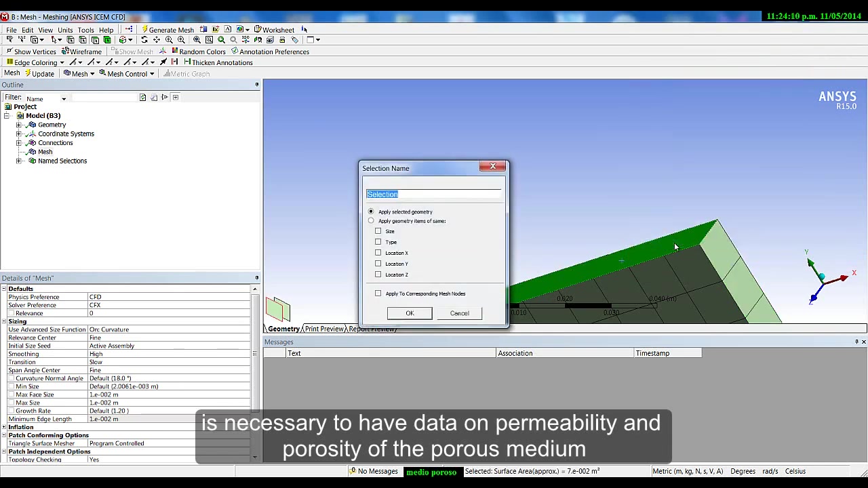Check the Location X checkbox
The width and height of the screenshot is (868, 488).
(378, 253)
